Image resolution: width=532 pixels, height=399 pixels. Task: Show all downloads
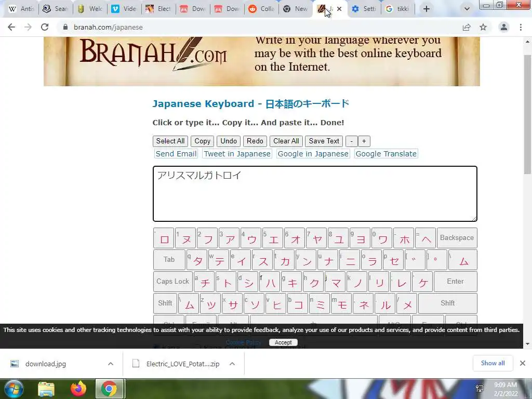pos(493,363)
